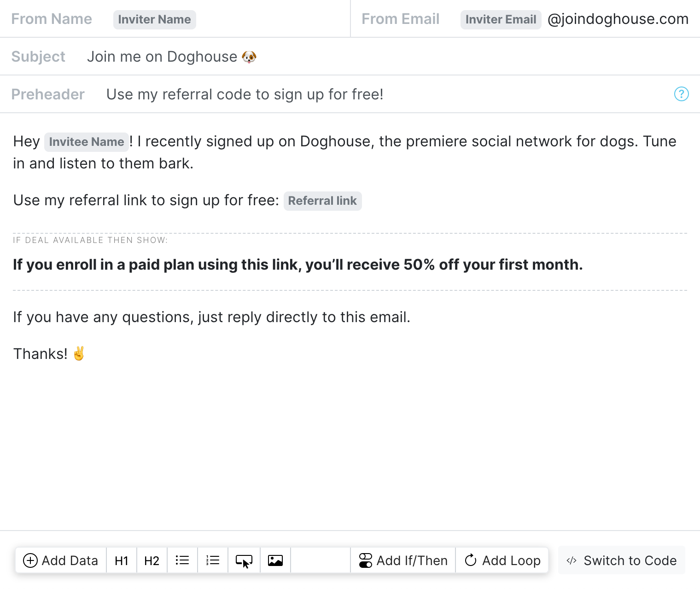The height and width of the screenshot is (589, 700).
Task: Insert an image into the email
Action: [275, 560]
